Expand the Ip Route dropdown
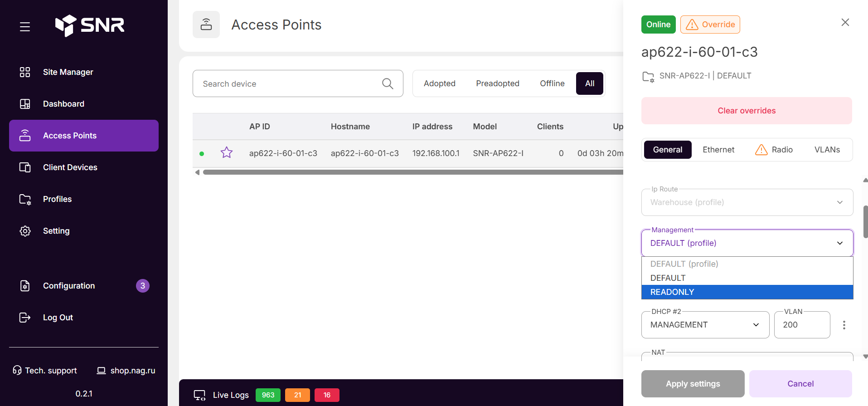868x406 pixels. tap(747, 202)
